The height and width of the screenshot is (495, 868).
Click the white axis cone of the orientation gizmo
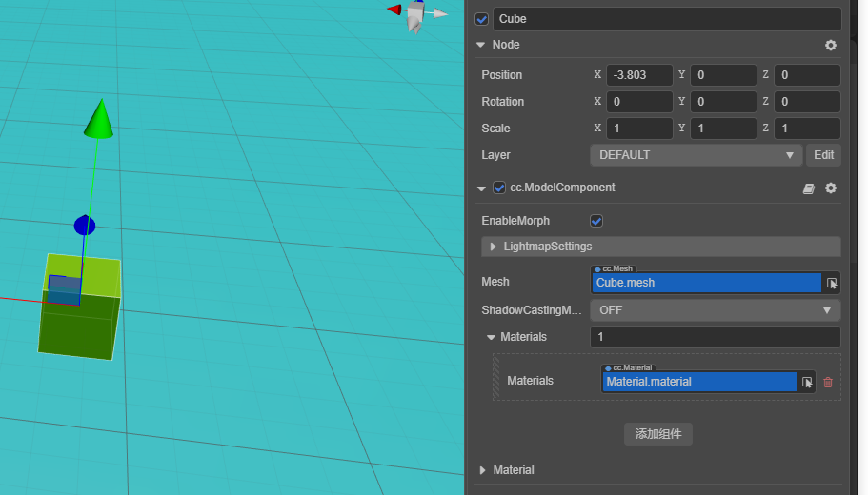pos(440,13)
